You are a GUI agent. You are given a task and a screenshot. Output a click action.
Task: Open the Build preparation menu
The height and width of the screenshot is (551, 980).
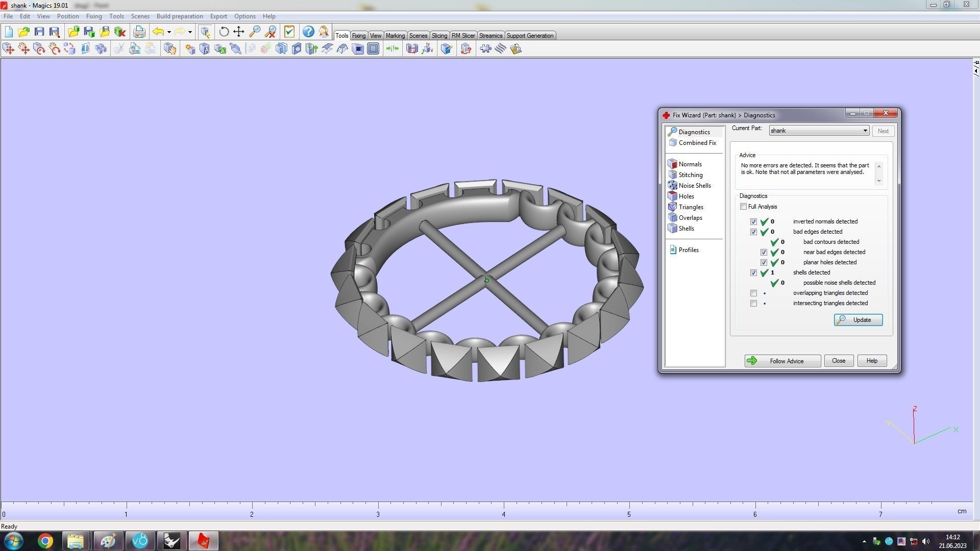[179, 16]
